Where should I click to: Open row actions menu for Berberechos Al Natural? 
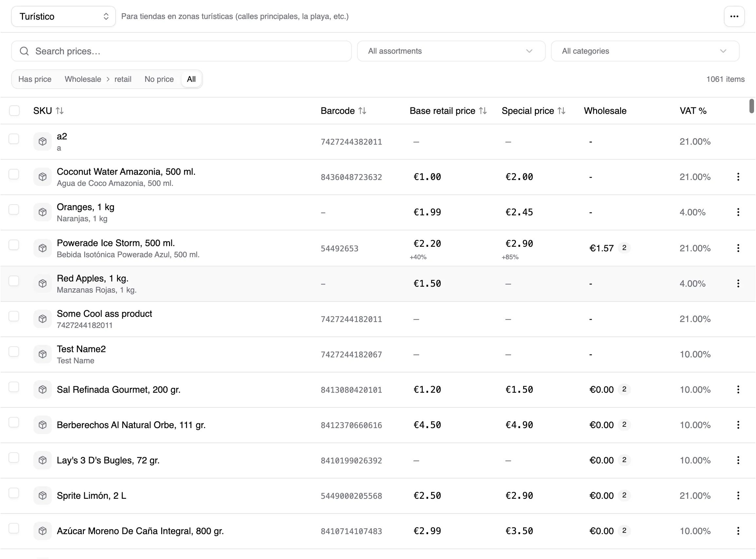[x=738, y=425]
